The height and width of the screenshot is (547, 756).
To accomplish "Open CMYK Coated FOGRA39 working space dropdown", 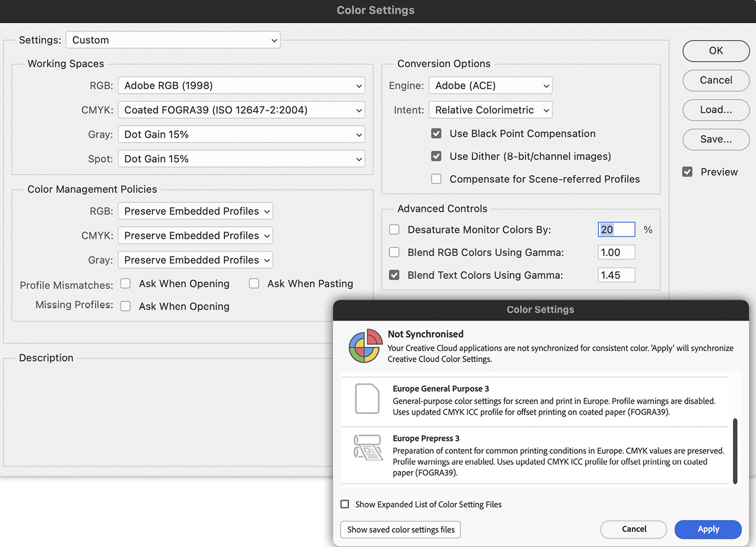I will 241,110.
